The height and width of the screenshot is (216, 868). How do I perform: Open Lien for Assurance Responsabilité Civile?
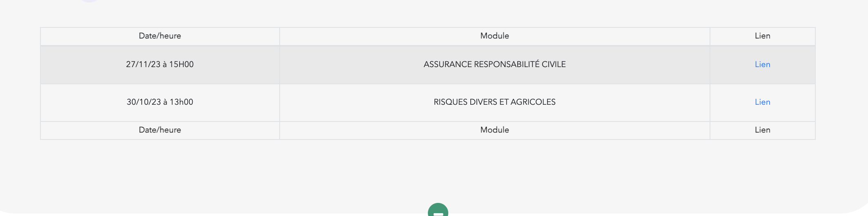click(762, 65)
